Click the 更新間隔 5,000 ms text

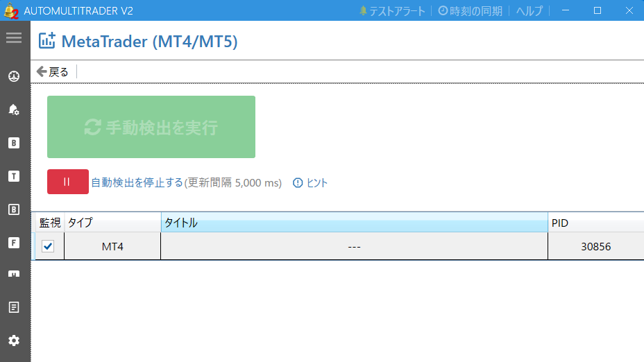pos(233,182)
